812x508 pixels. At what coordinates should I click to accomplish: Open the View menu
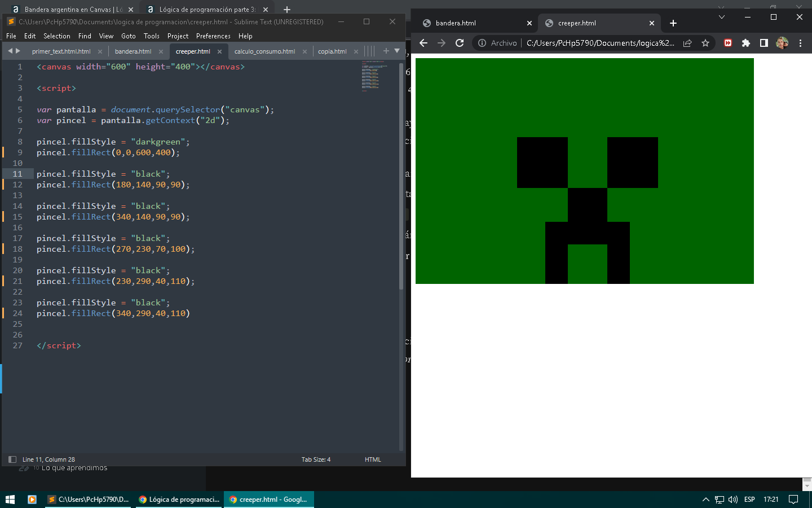[x=106, y=36]
